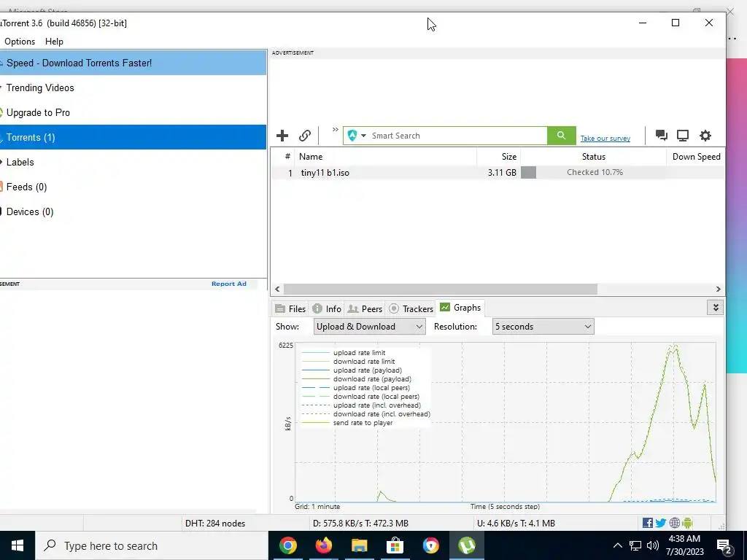This screenshot has width=747, height=560.
Task: Open the chat bubbles icon
Action: [x=661, y=135]
